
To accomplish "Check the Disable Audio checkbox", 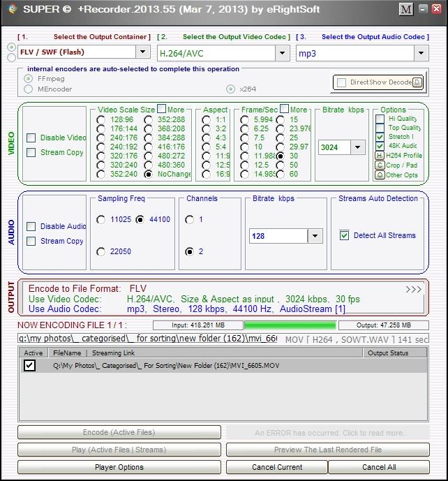I will [x=31, y=226].
